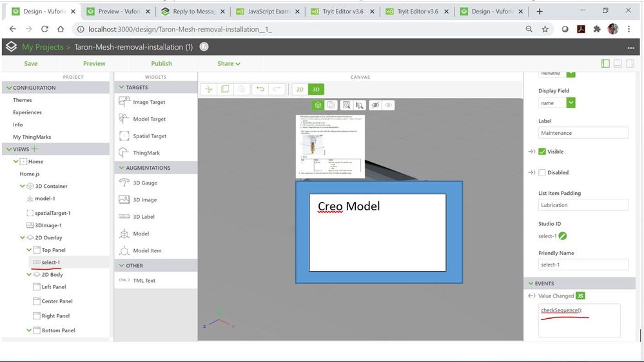
Task: Click the hide components eye-slash icon
Action: point(375,105)
